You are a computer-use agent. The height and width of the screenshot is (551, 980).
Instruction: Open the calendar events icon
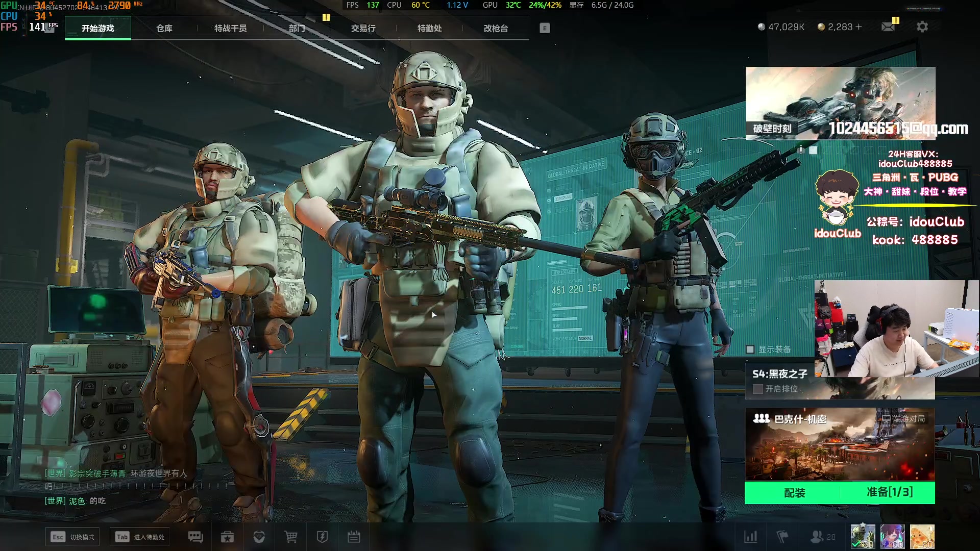tap(354, 537)
